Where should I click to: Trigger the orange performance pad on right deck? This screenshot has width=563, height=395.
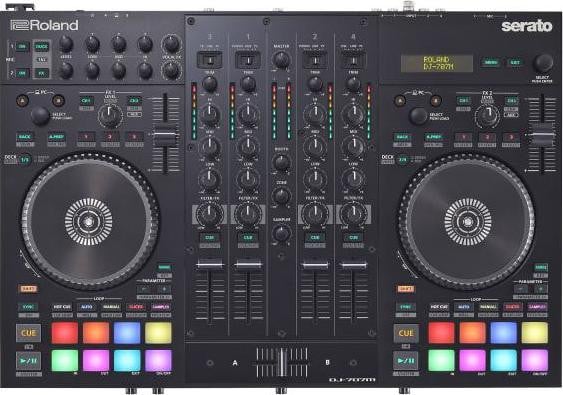[473, 333]
